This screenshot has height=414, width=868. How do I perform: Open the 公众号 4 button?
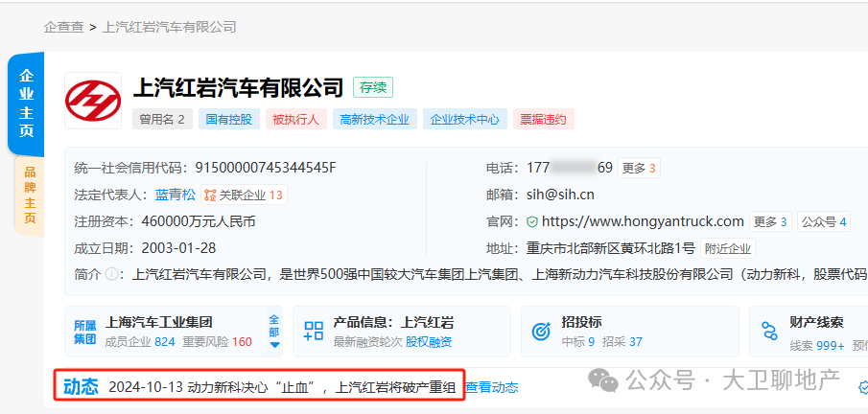tap(824, 222)
